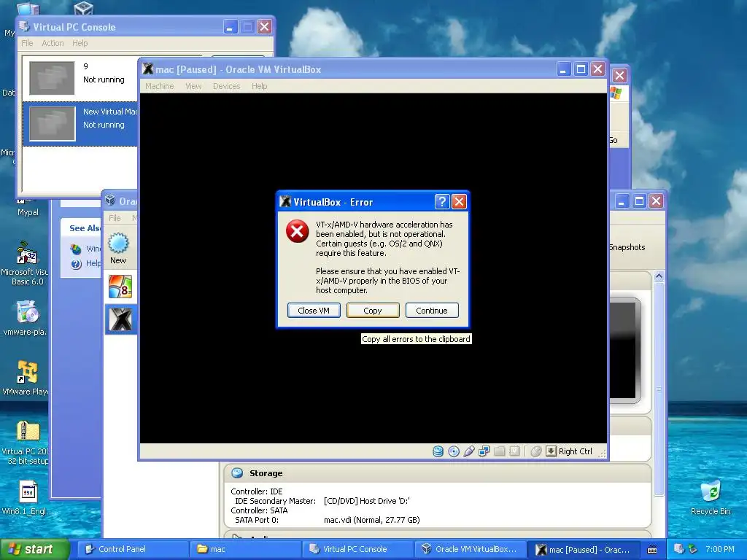
Task: Click the 'Right Ctrl' host key label
Action: (x=575, y=451)
